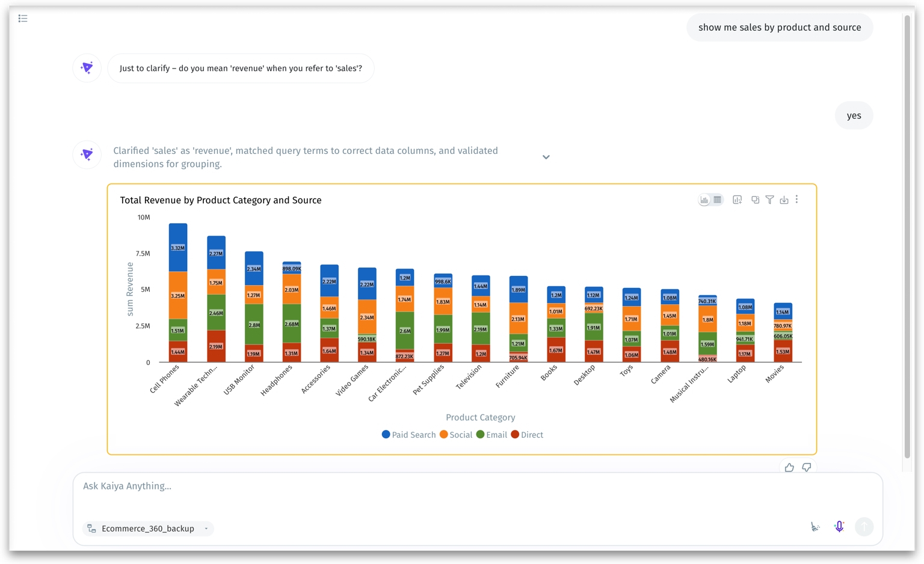Switch to the chart view toggle
Viewport: 924px width, 564px height.
pos(704,200)
